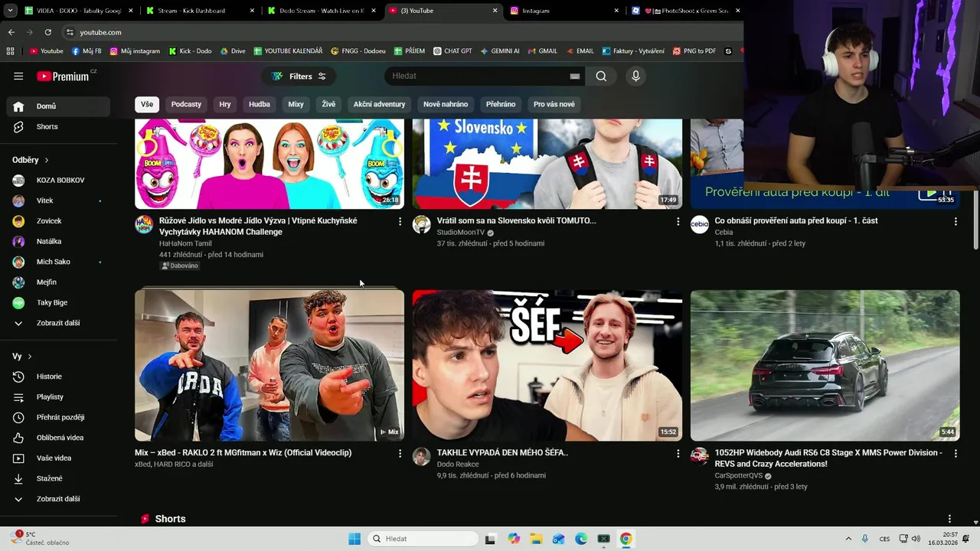This screenshot has height=551, width=980.
Task: Open KOZA BOBKOV subscription channel
Action: pyautogui.click(x=58, y=181)
